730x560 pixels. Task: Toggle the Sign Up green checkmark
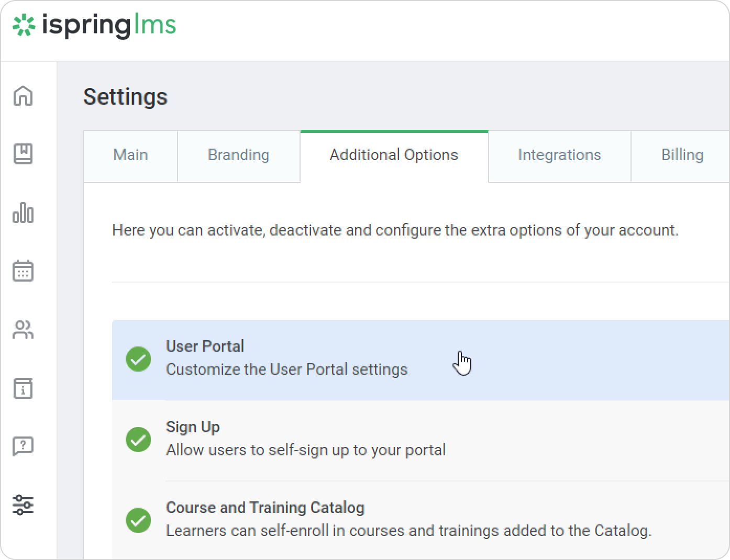coord(138,440)
